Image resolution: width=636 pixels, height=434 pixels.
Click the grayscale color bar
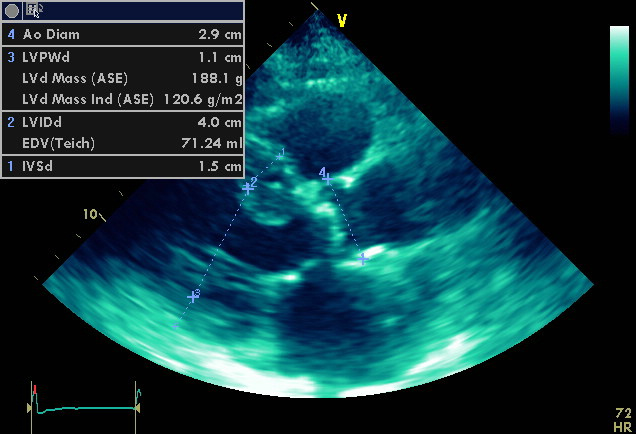point(619,79)
